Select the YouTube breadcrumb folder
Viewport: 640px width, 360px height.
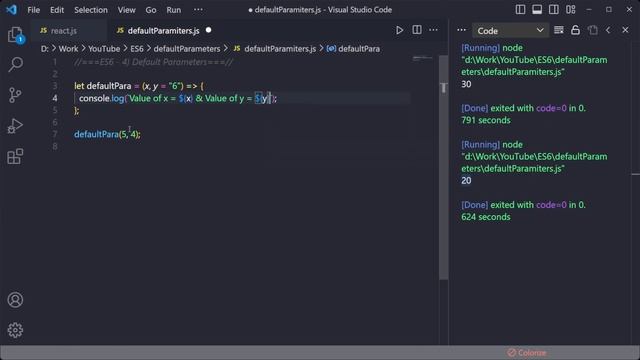point(104,49)
